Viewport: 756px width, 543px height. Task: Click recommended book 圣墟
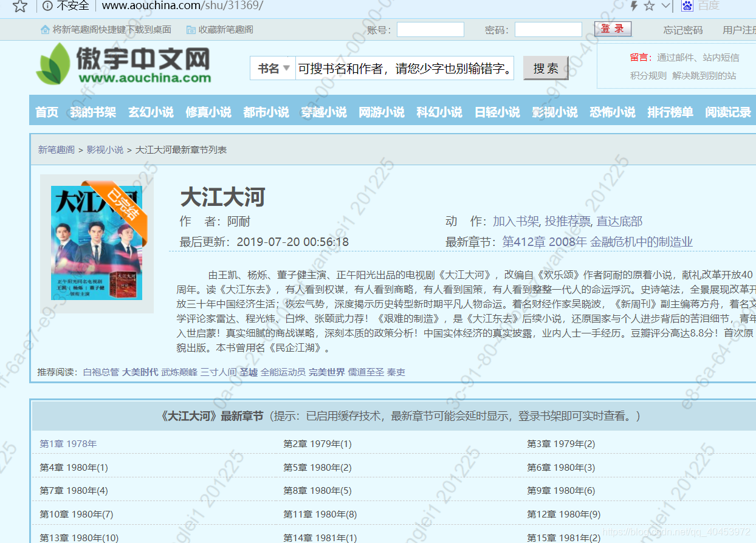(249, 372)
